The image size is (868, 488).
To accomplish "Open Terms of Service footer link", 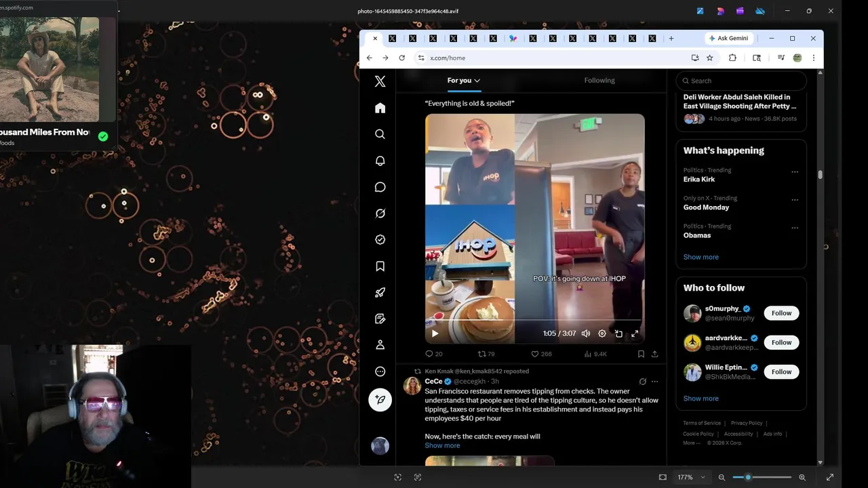I will pyautogui.click(x=702, y=423).
